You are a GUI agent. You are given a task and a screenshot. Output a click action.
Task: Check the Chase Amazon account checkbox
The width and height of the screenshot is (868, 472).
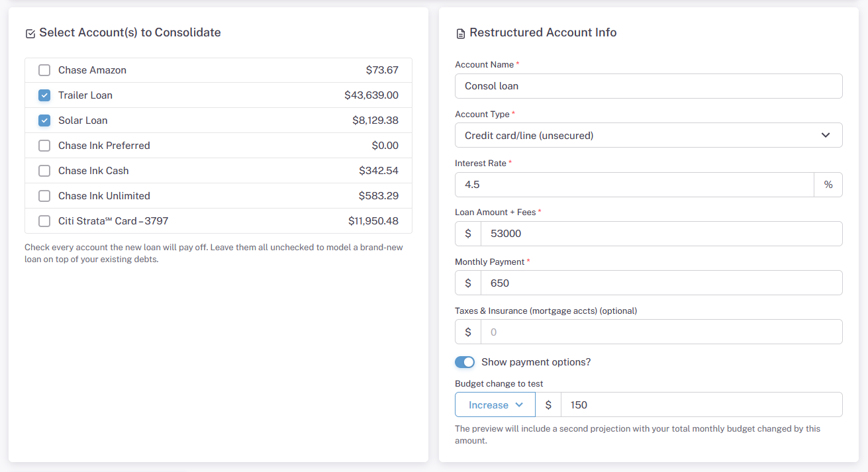[x=44, y=70]
